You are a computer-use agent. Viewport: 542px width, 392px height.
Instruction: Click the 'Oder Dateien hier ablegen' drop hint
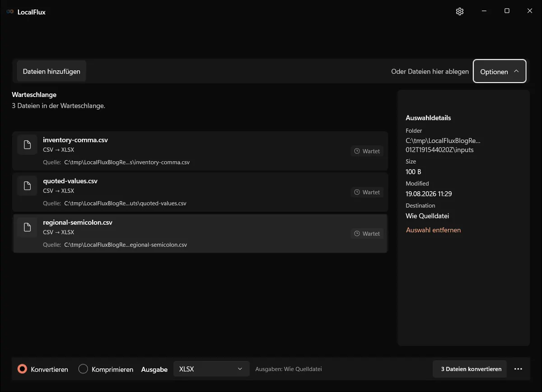point(430,71)
